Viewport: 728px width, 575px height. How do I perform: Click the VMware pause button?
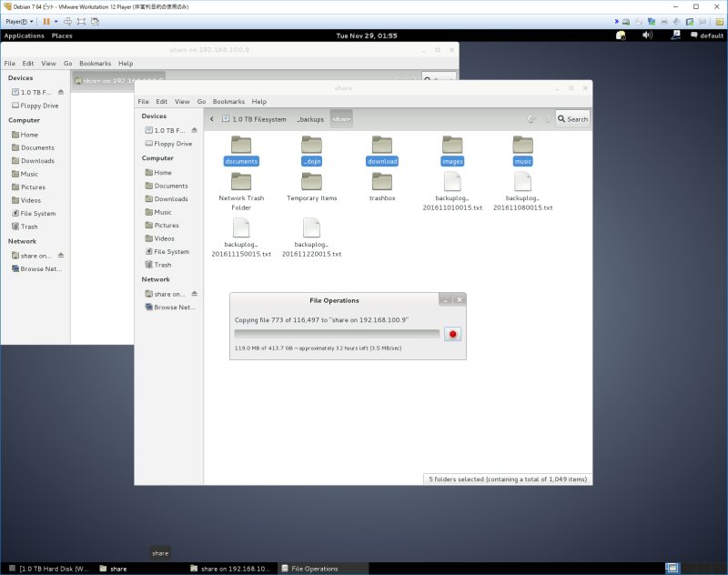(x=46, y=21)
